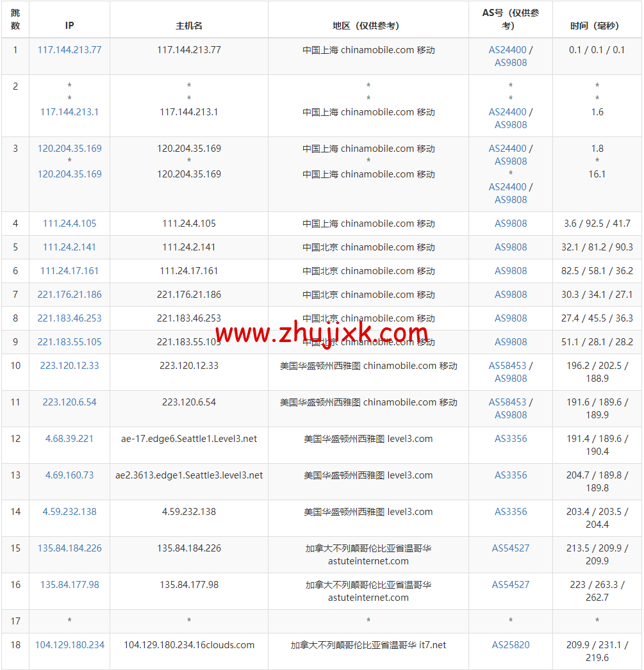Follow the 111.24.2.141 IP link
Viewport: 644px width, 670px height.
(x=69, y=247)
